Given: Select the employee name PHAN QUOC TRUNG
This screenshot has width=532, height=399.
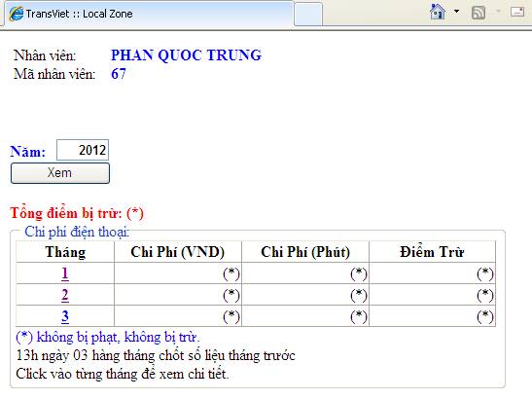Looking at the screenshot, I should [187, 55].
